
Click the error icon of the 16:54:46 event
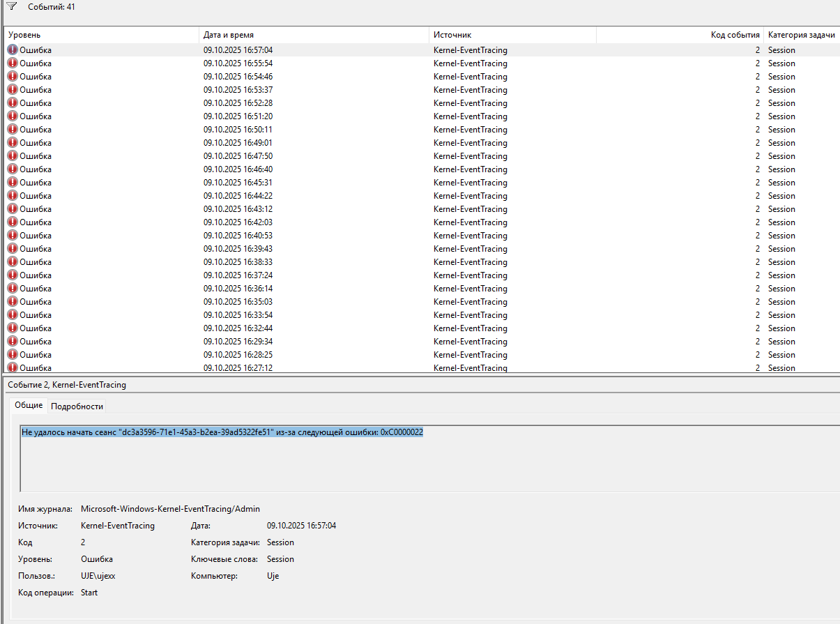pyautogui.click(x=13, y=77)
